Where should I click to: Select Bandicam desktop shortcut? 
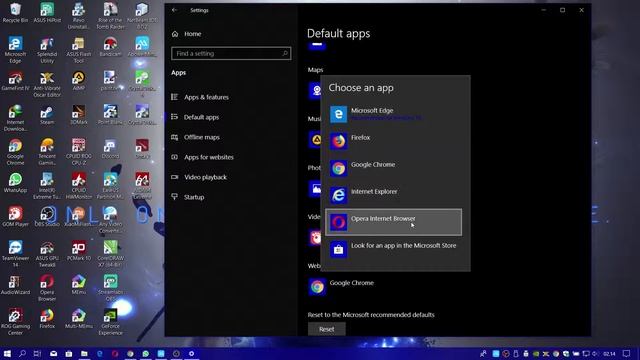pos(110,47)
